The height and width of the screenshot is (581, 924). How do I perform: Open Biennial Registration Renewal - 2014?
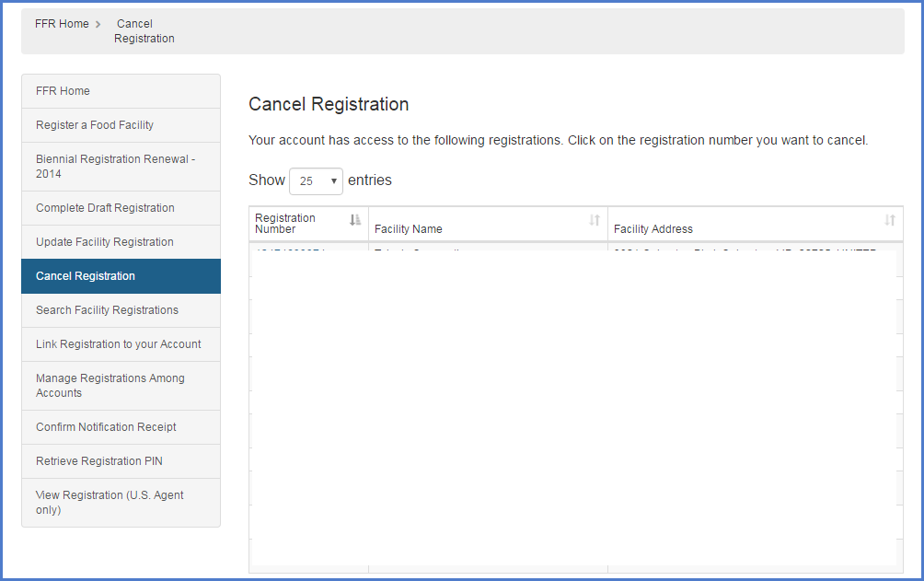[x=115, y=167]
